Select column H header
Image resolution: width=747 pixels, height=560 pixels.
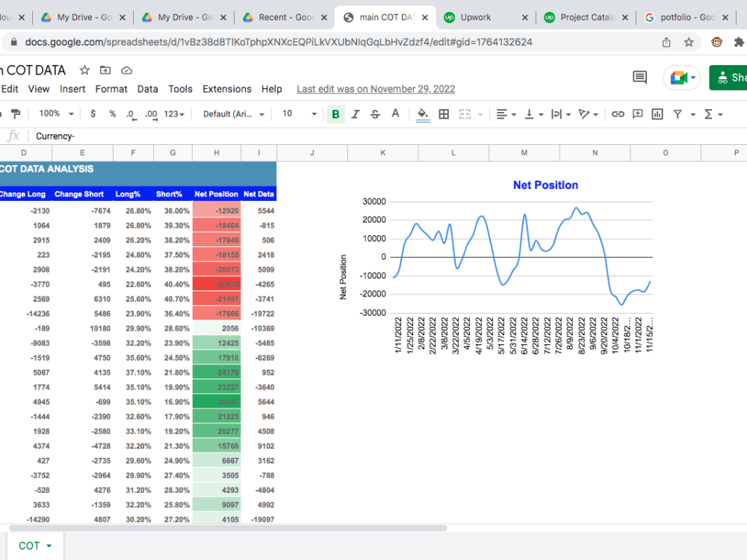[x=217, y=153]
